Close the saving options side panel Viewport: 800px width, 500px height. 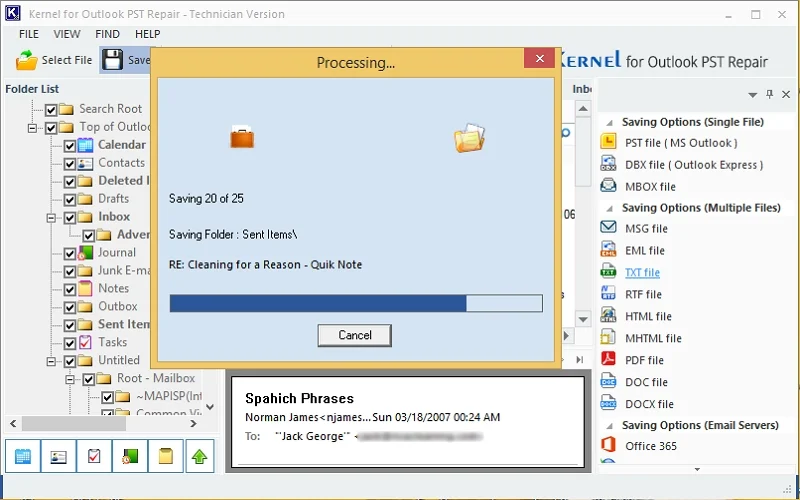tap(786, 94)
